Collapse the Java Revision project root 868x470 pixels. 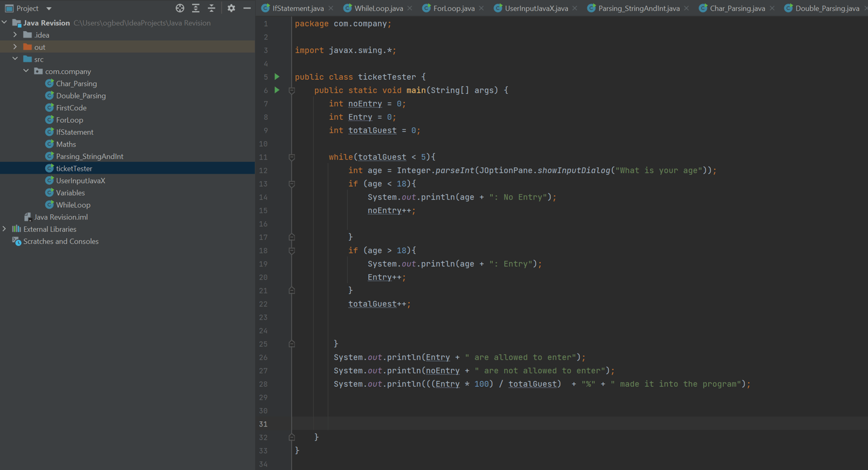(5, 23)
